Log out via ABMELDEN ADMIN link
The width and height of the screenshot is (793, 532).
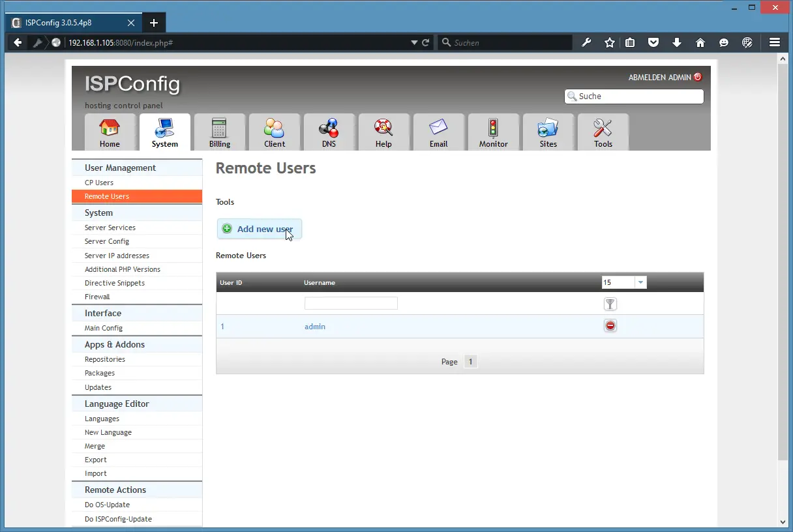pos(659,77)
